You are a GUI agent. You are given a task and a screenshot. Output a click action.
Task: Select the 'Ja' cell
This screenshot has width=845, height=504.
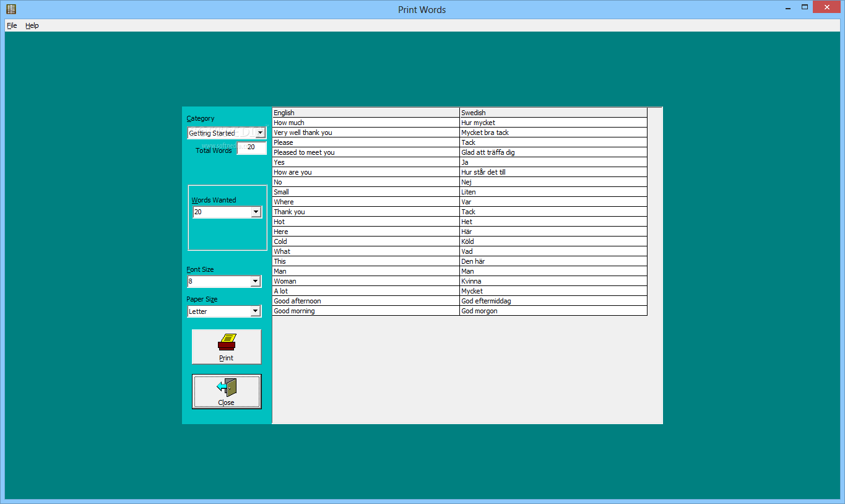tap(553, 162)
